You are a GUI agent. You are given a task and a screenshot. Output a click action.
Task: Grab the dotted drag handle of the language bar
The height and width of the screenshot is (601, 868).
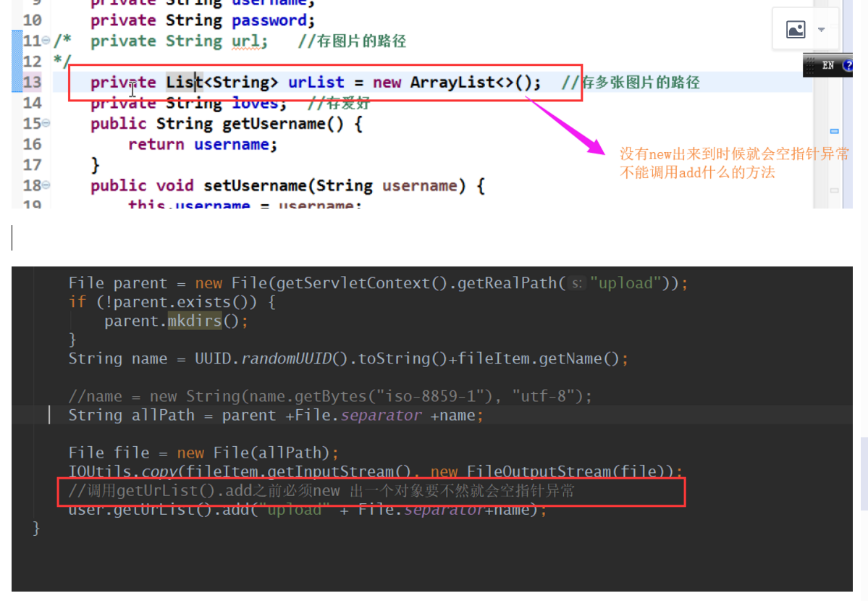[x=810, y=65]
